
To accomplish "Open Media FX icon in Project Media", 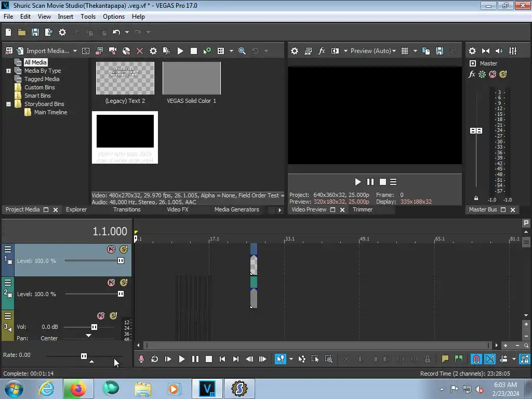I will point(167,51).
